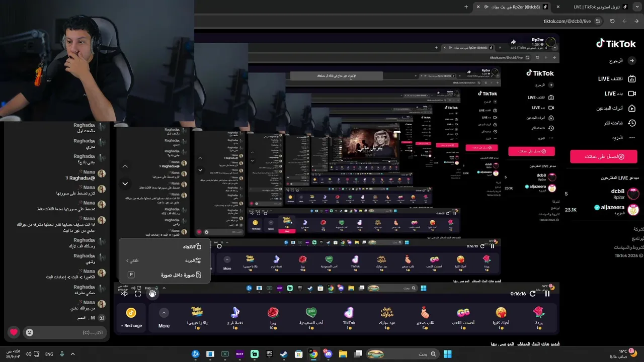The height and width of the screenshot is (362, 644).
Task: Toggle the player mute button
Action: pyautogui.click(x=124, y=294)
